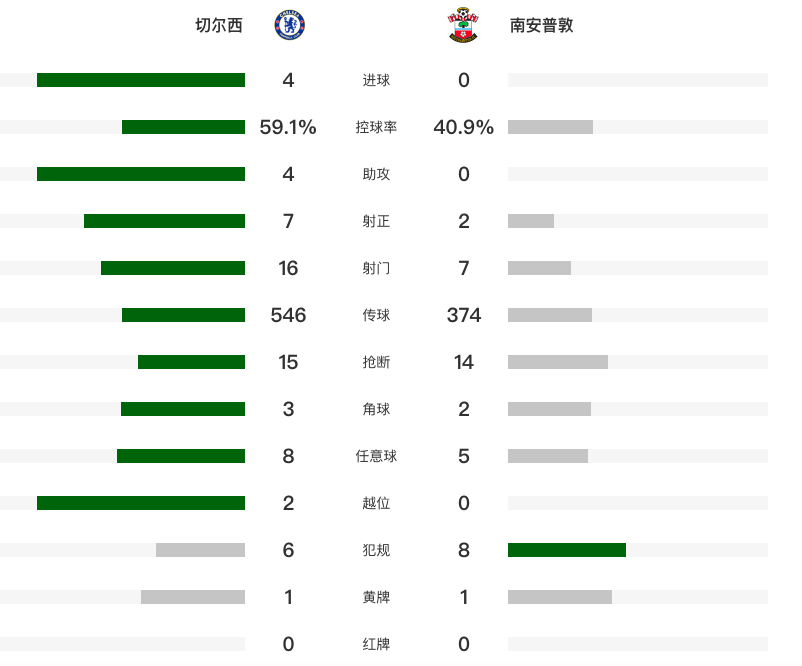Click the Southampton club crest icon
This screenshot has width=802, height=666.
(463, 25)
